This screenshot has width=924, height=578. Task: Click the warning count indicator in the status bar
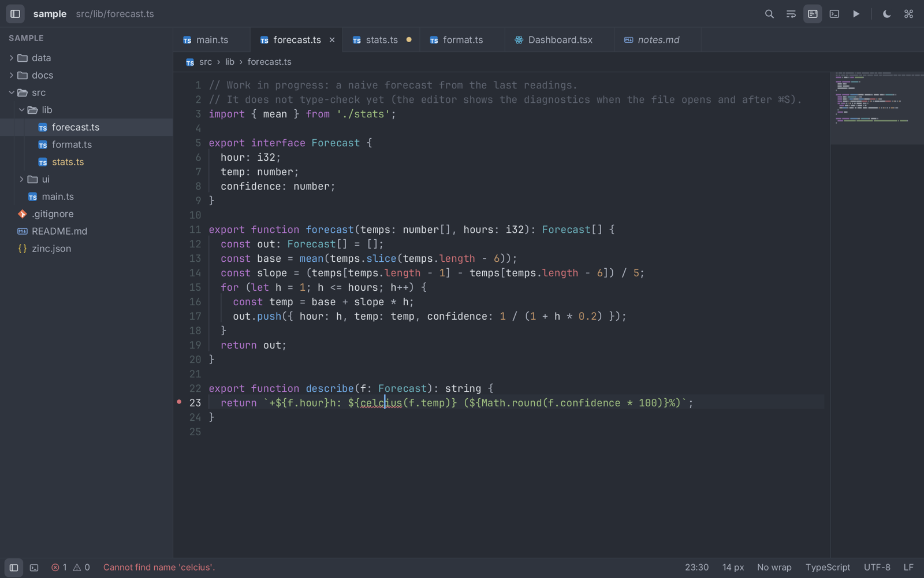pyautogui.click(x=81, y=568)
